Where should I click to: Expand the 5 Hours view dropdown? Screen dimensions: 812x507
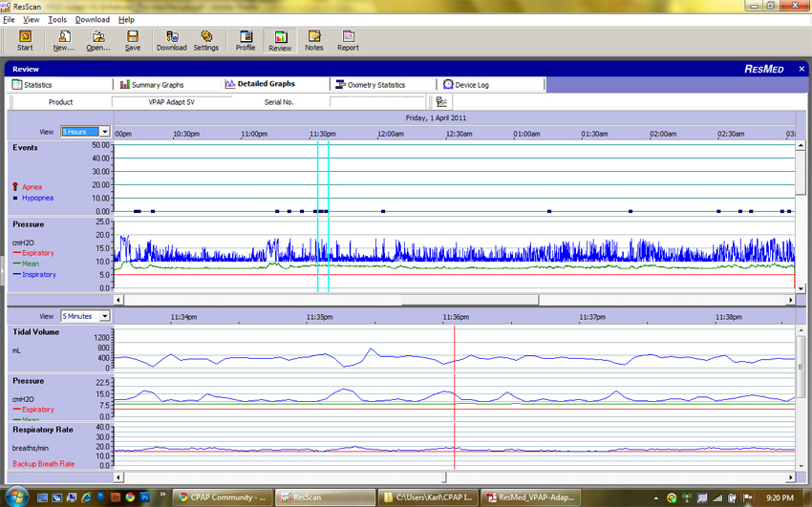tap(105, 132)
